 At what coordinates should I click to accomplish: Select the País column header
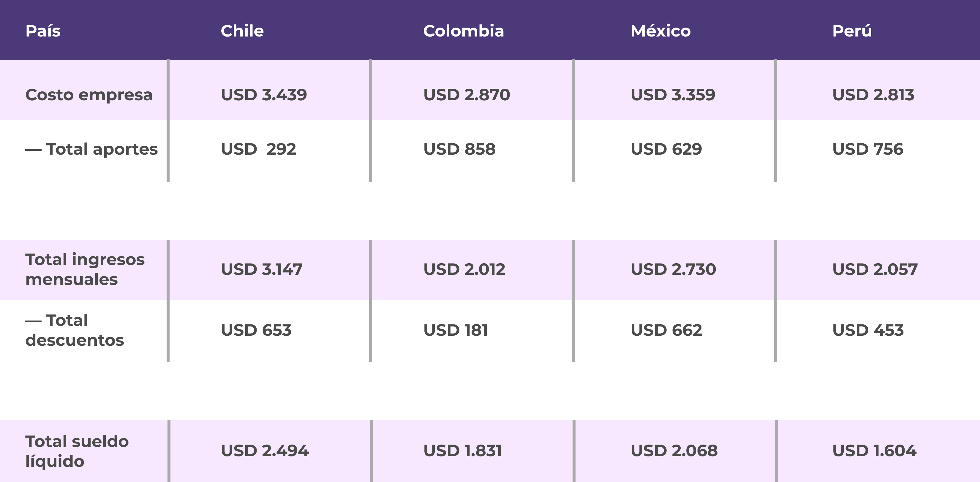click(43, 31)
